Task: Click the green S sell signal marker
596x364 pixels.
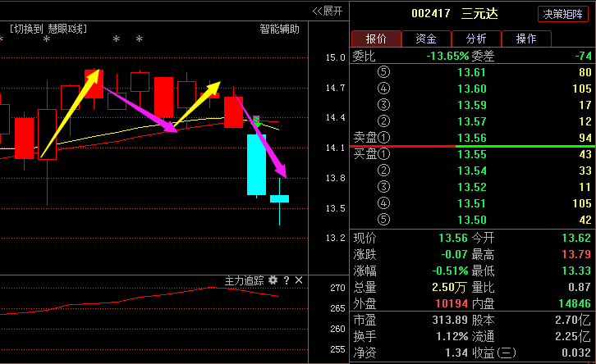Action: pyautogui.click(x=257, y=121)
